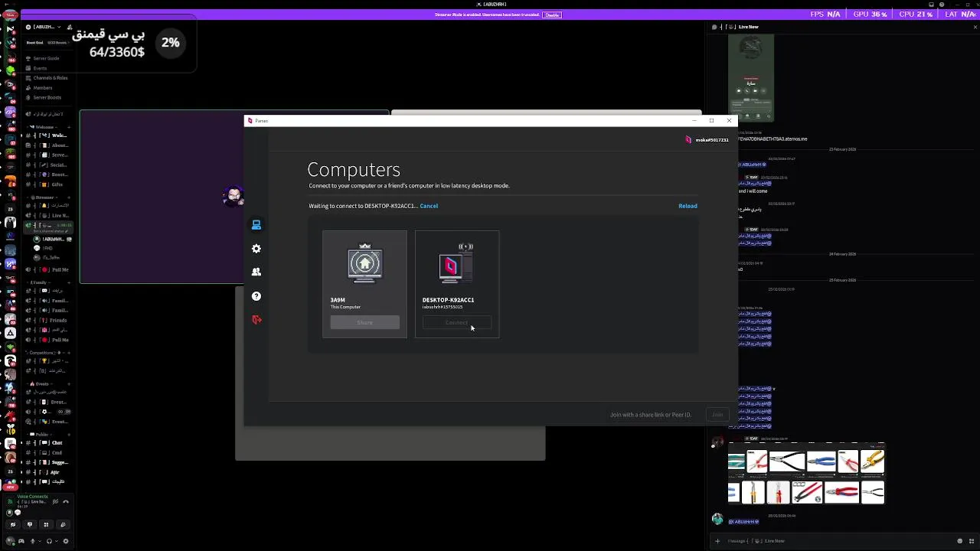Close the Live Now chat panel

click(x=975, y=27)
